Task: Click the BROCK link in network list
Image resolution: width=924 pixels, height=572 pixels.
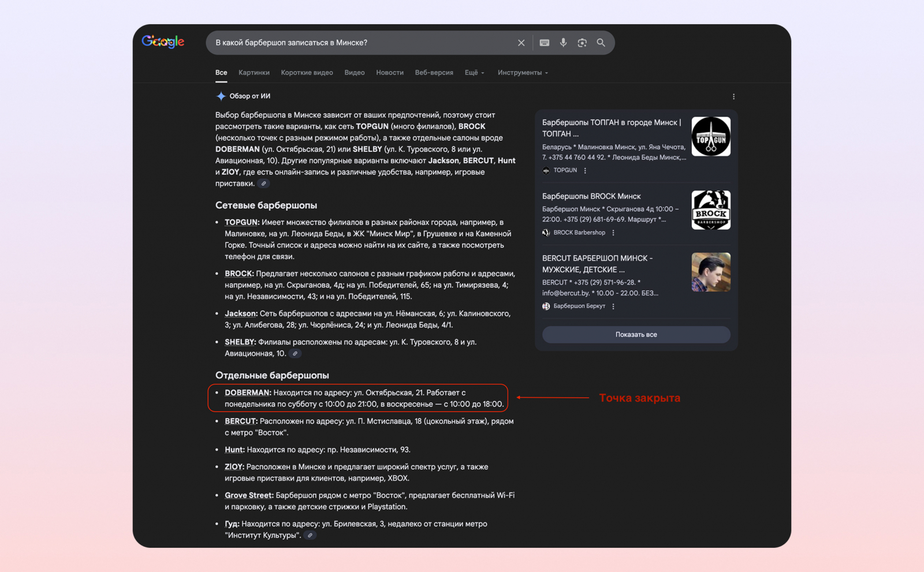Action: (239, 274)
